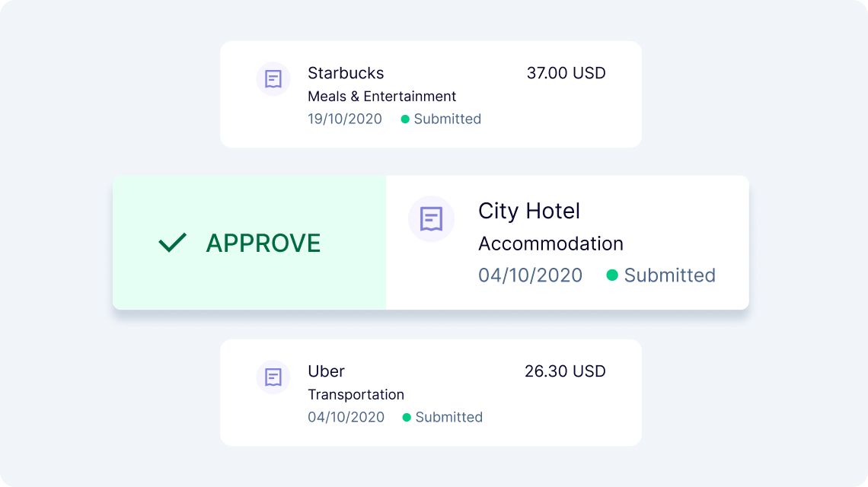868x487 pixels.
Task: Select the Submitted status on Starbucks
Action: tap(447, 119)
